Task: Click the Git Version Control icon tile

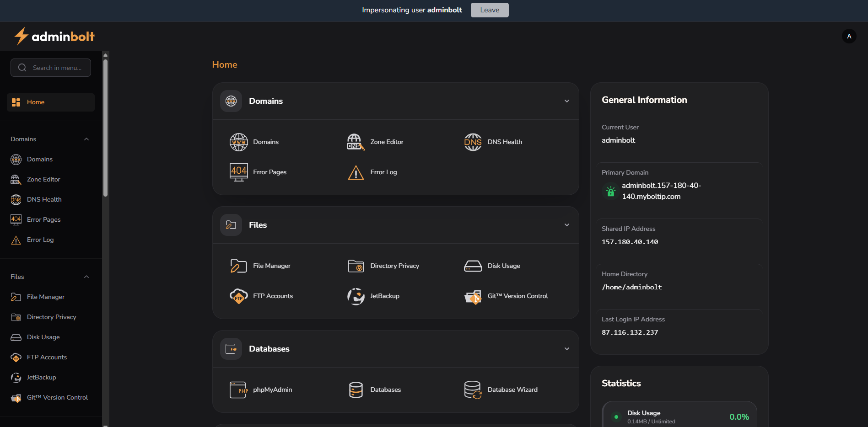Action: (x=473, y=296)
